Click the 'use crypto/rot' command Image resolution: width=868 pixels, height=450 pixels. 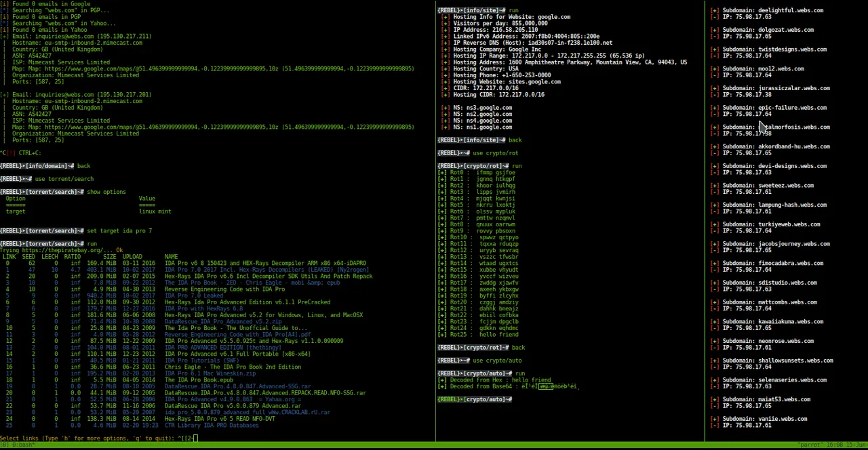click(x=495, y=153)
